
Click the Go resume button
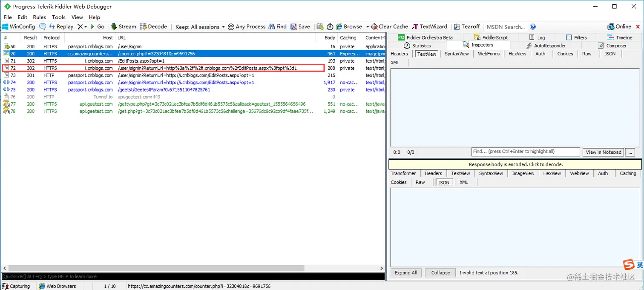(98, 26)
